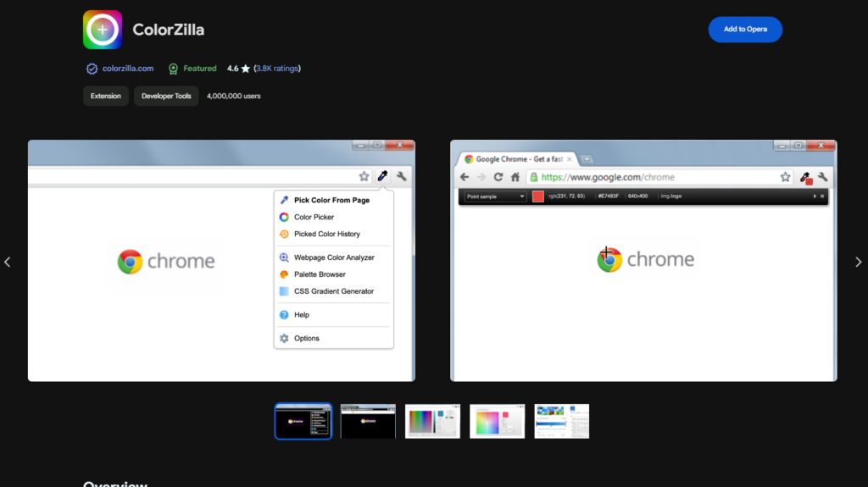Select the first screenshot thumbnail

[303, 421]
